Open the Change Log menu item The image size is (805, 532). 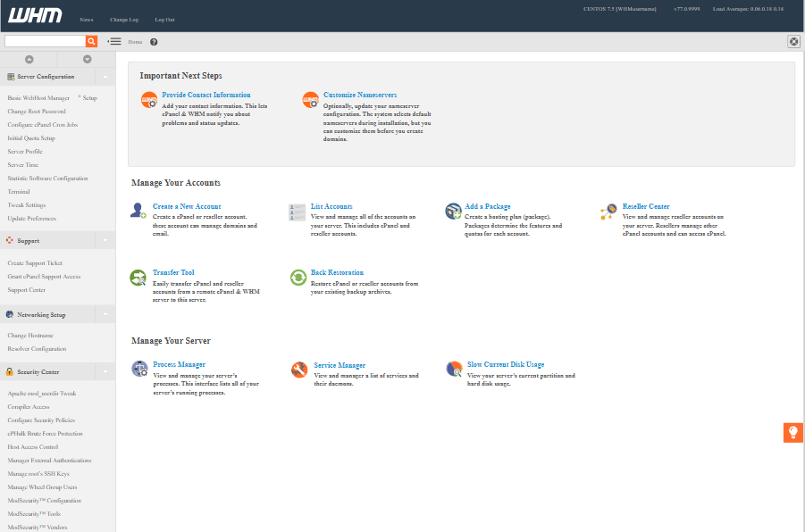124,20
